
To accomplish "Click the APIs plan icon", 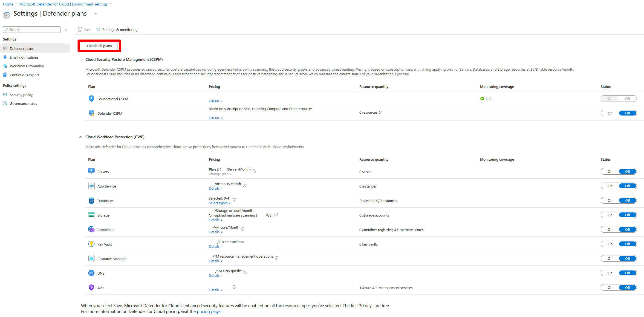I will point(91,287).
